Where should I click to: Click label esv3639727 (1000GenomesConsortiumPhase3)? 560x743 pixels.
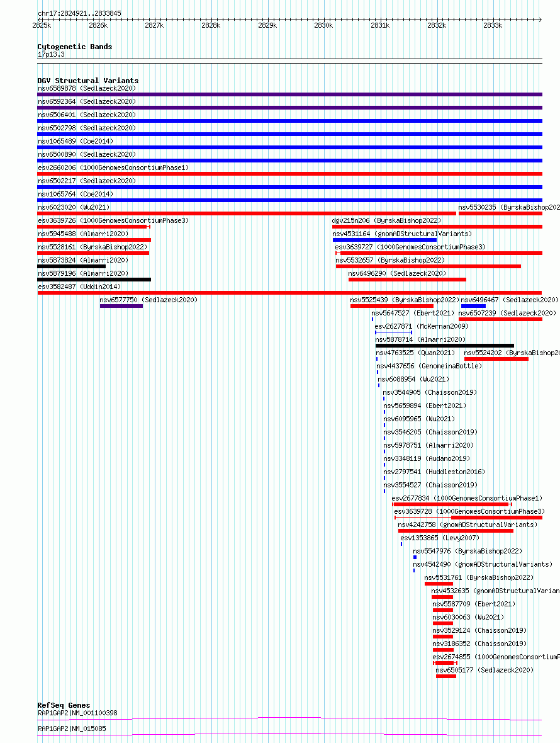click(x=410, y=248)
